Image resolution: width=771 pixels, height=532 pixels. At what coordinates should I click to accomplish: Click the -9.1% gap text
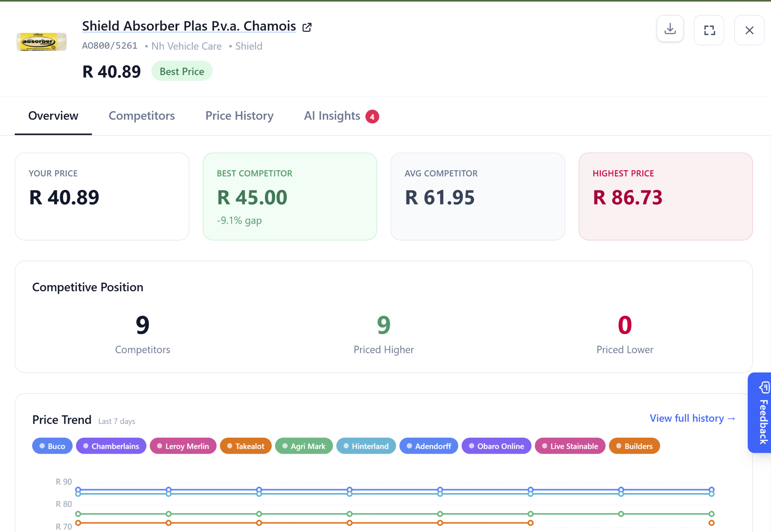pos(239,220)
